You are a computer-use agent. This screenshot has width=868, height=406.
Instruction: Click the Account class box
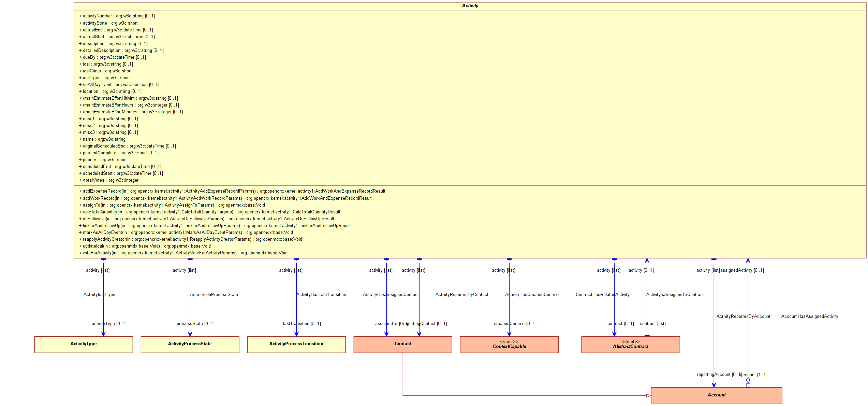(x=717, y=395)
